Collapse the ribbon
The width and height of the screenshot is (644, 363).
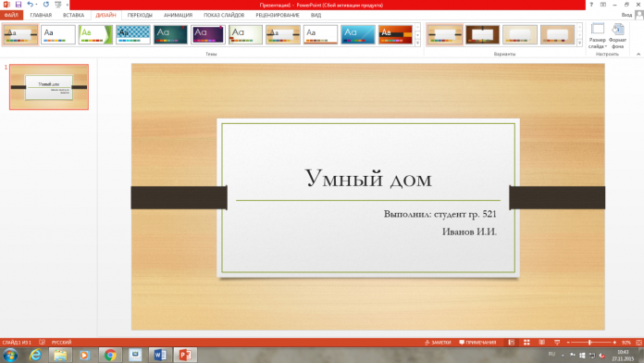(x=638, y=54)
